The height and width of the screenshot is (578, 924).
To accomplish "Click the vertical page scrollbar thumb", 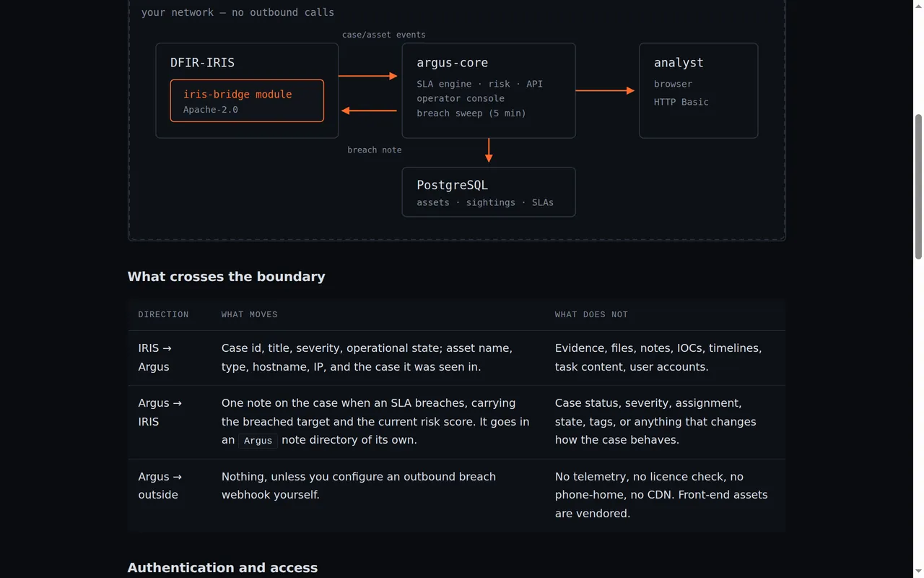I will (x=918, y=186).
